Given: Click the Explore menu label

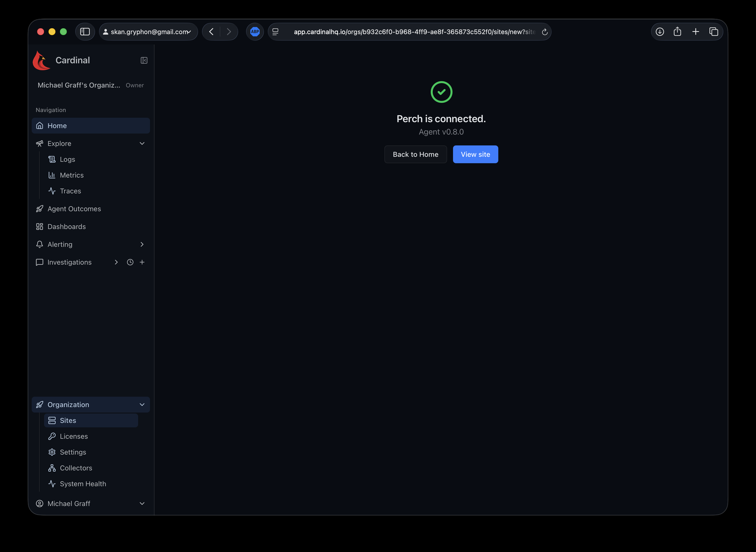Looking at the screenshot, I should click(x=60, y=144).
